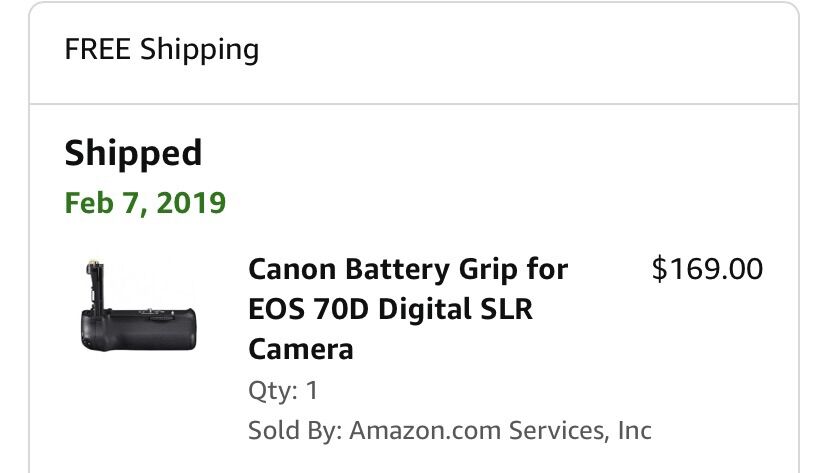
Task: Open the Canon Battery Grip product thumbnail
Action: point(137,306)
